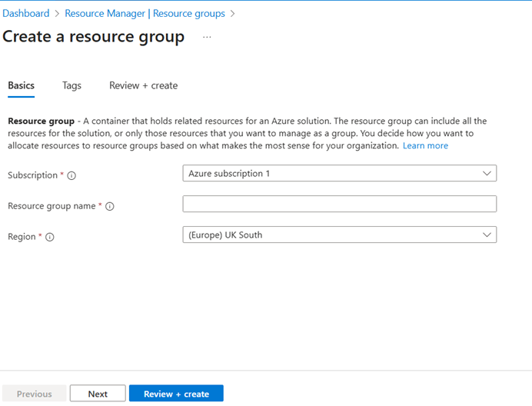
Task: Click the Subscription field label
Action: pos(32,175)
